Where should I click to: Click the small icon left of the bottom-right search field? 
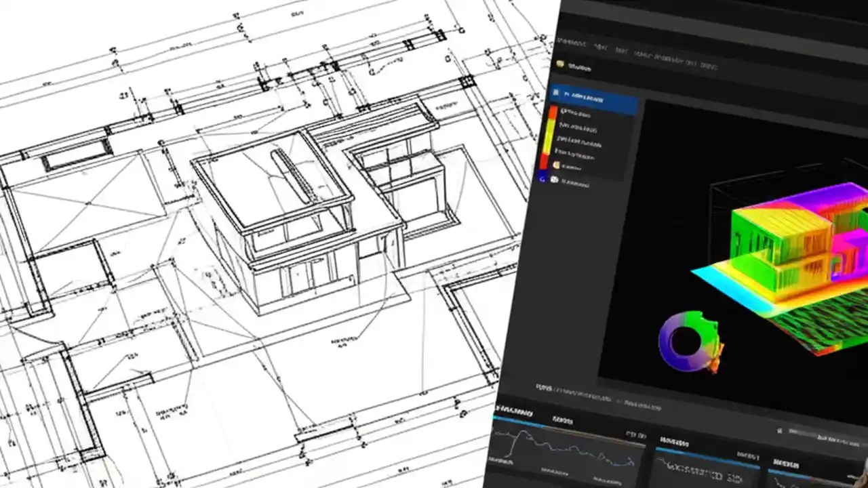point(781,430)
